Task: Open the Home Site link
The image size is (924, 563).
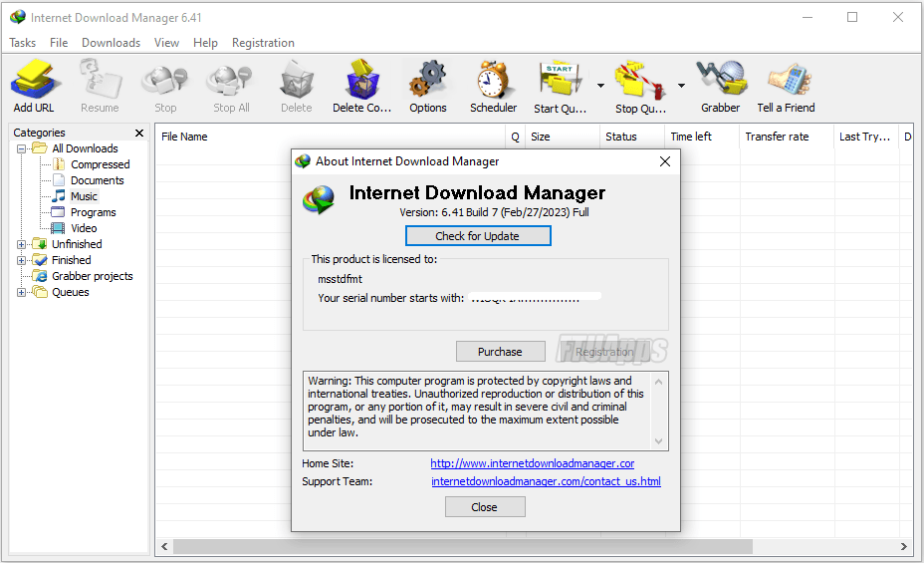Action: point(532,463)
